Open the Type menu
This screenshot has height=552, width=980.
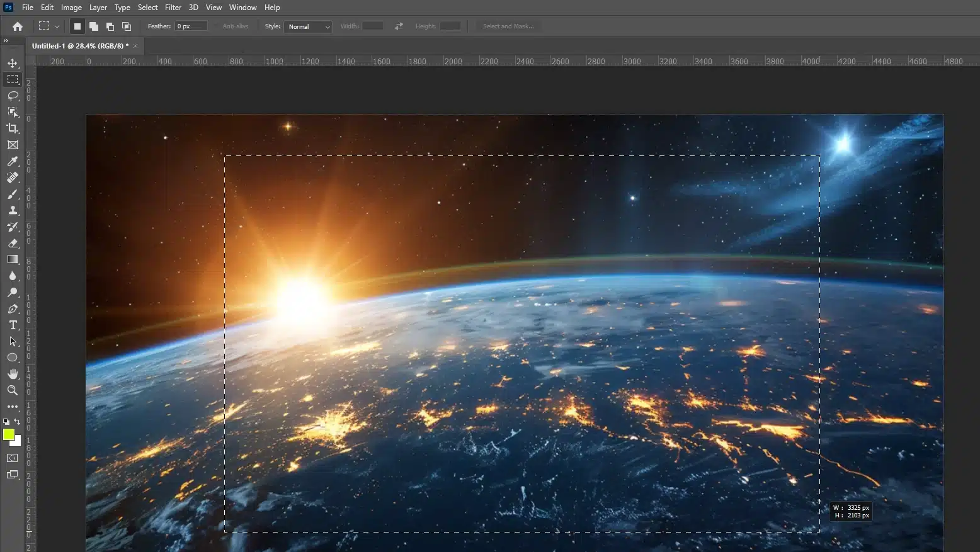point(122,8)
